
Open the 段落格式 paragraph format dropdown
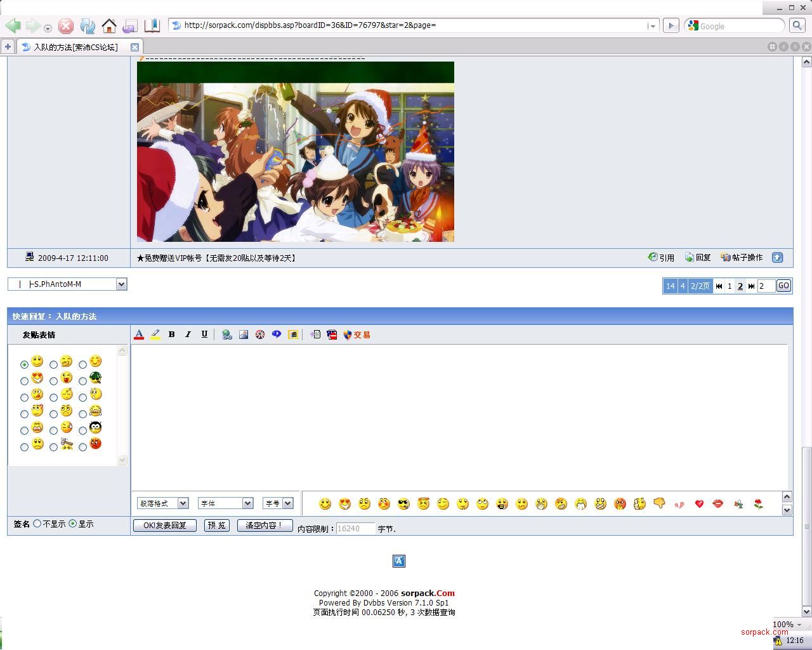(x=163, y=503)
